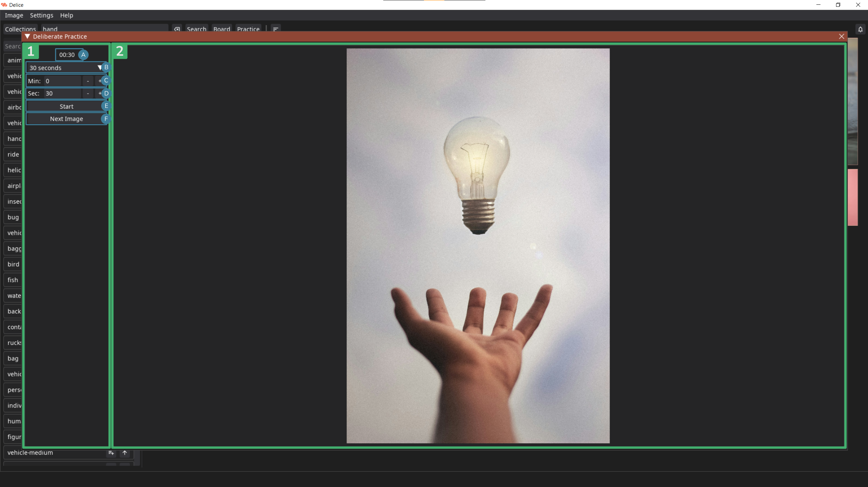Click the clear search field icon
The width and height of the screenshot is (868, 487).
177,29
